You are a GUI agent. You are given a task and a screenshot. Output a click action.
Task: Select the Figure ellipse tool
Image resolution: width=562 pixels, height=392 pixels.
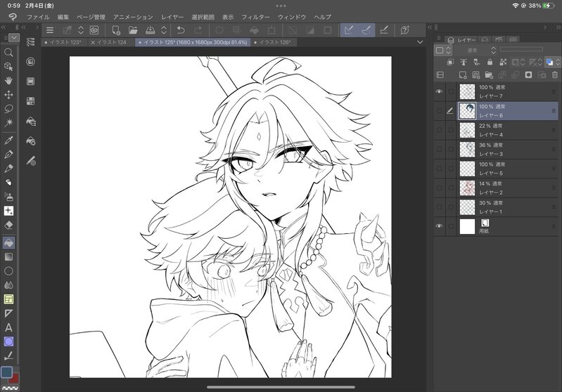tap(8, 271)
